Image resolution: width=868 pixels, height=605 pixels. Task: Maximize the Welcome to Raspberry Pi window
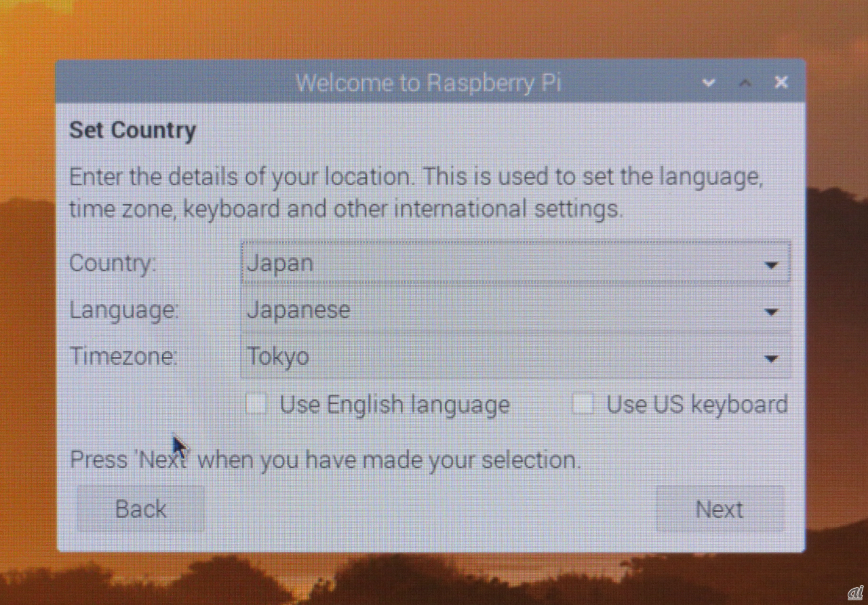click(x=745, y=83)
